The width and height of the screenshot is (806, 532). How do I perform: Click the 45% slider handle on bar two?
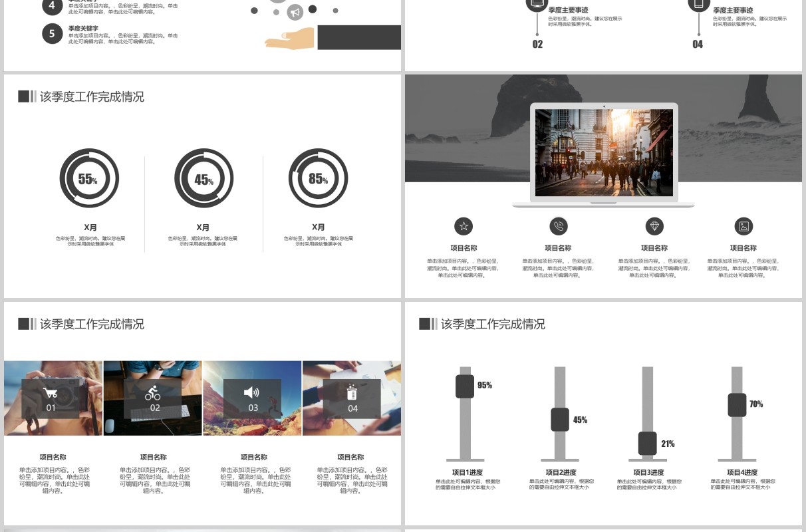click(x=560, y=419)
